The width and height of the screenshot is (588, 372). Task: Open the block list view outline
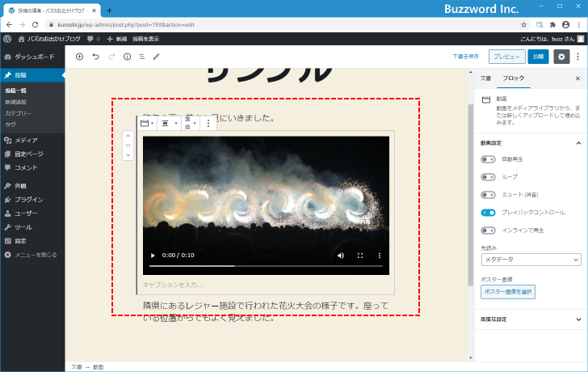coord(141,57)
